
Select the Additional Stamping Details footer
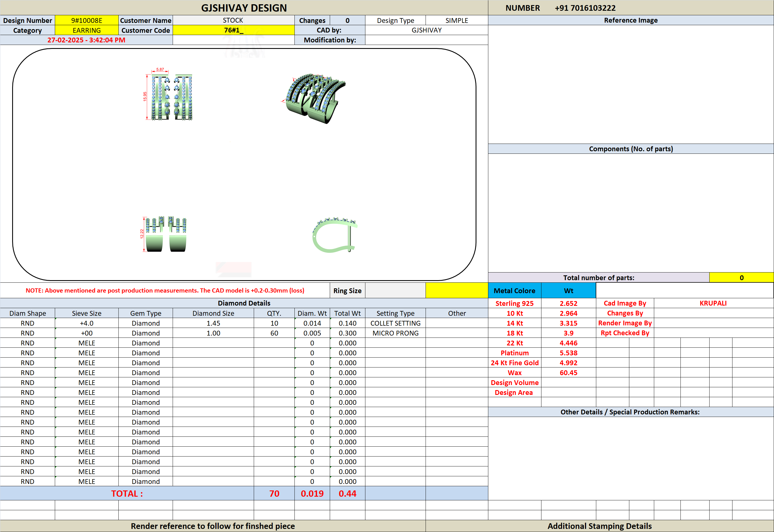point(599,526)
